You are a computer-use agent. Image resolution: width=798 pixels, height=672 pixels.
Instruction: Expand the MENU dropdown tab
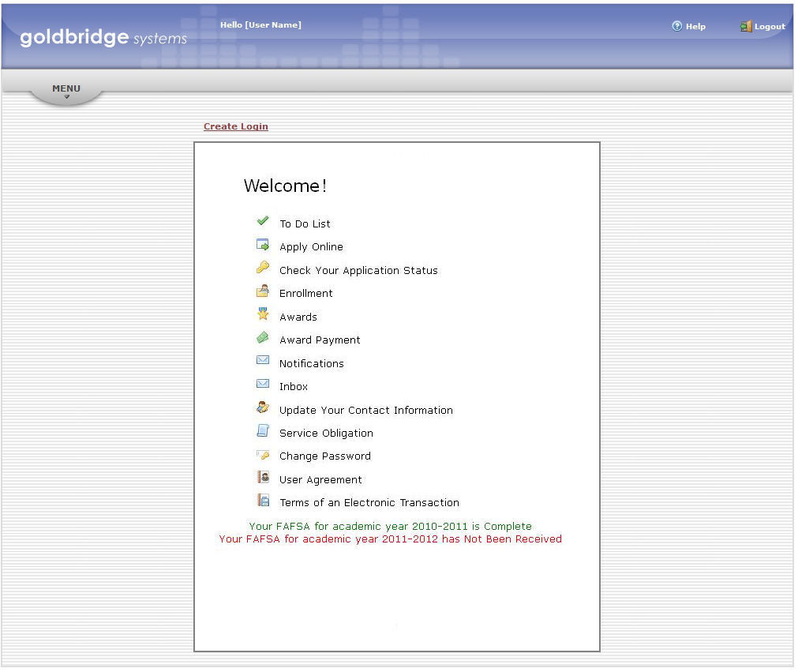(x=66, y=91)
